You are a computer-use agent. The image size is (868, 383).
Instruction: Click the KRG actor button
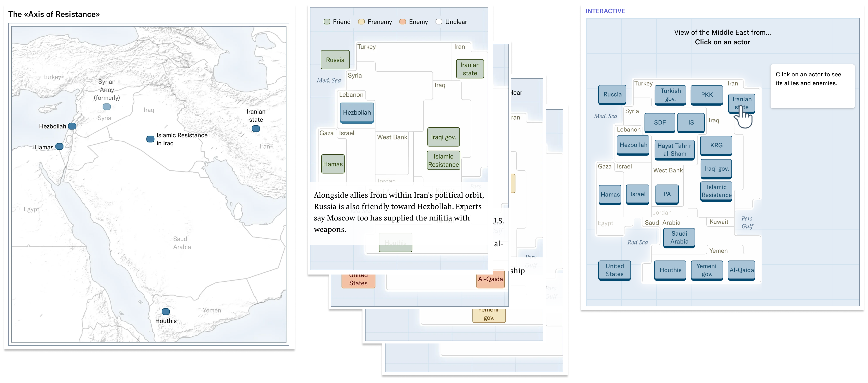click(716, 145)
